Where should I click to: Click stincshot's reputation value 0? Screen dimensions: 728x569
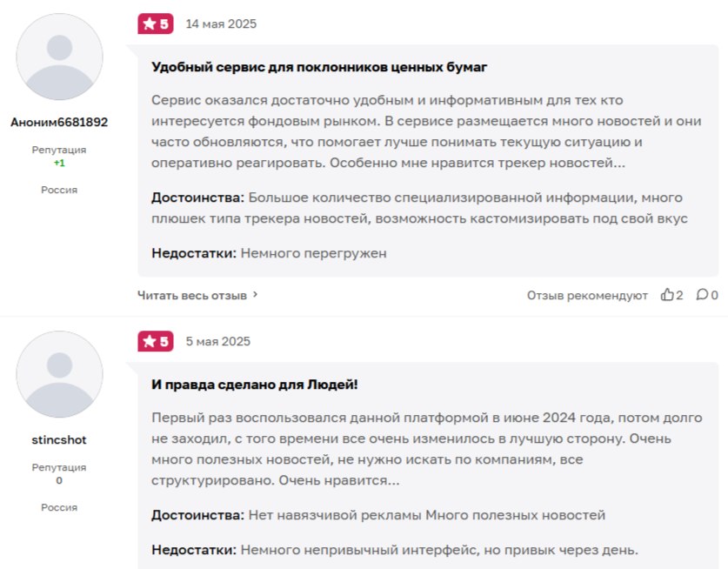click(x=59, y=480)
